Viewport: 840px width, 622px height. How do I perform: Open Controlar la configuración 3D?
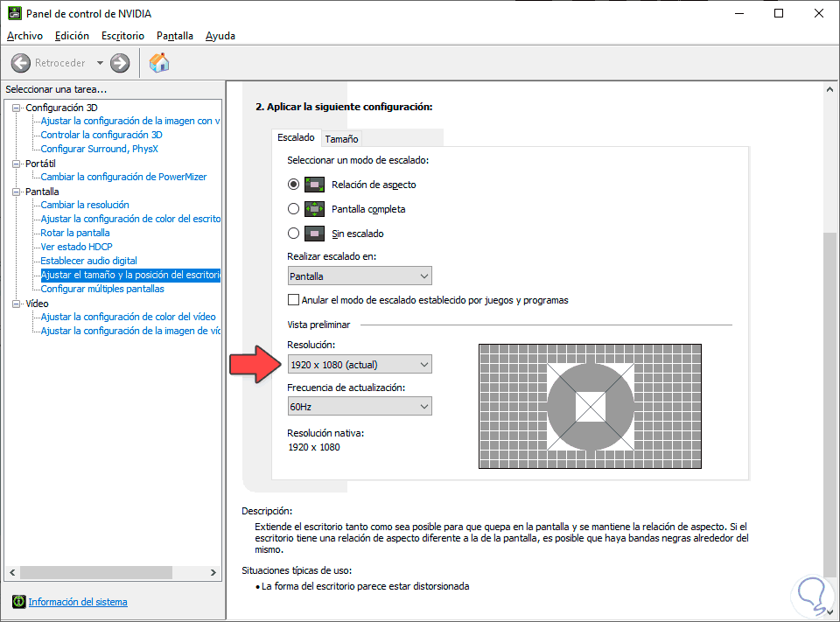pos(101,135)
